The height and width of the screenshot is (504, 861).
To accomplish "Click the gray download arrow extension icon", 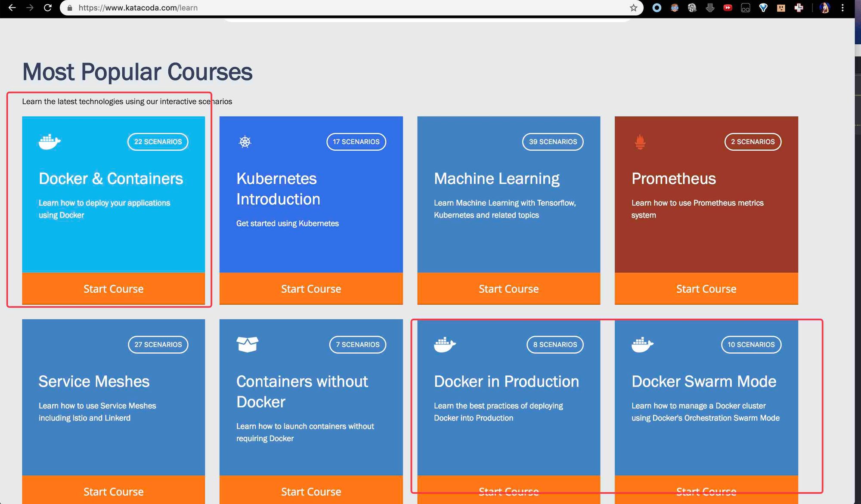I will coord(710,8).
